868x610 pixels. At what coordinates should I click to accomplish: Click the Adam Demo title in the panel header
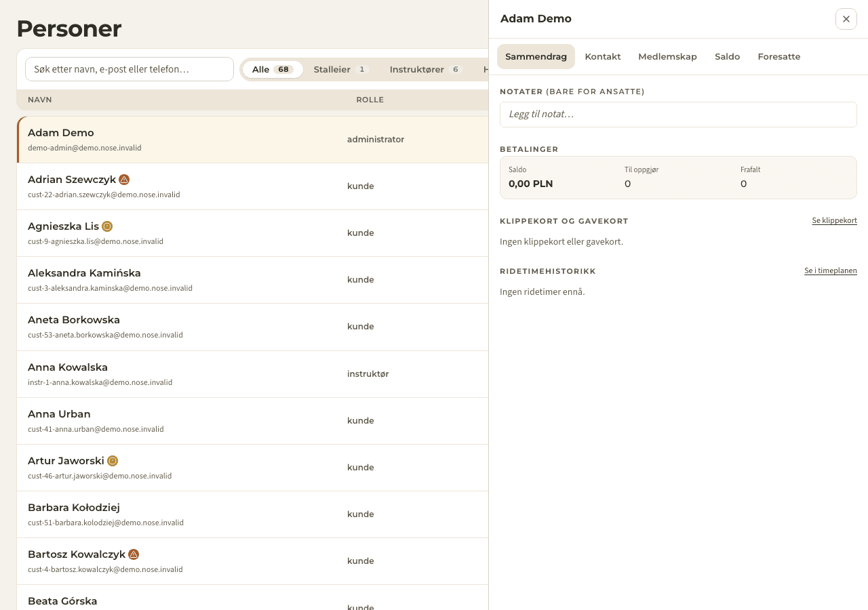tap(536, 19)
